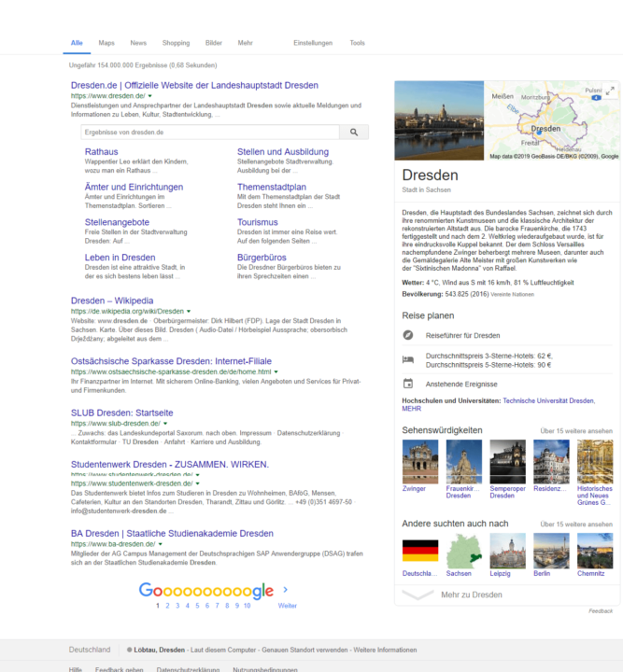Select the Sachsen map thumbnail

464,551
